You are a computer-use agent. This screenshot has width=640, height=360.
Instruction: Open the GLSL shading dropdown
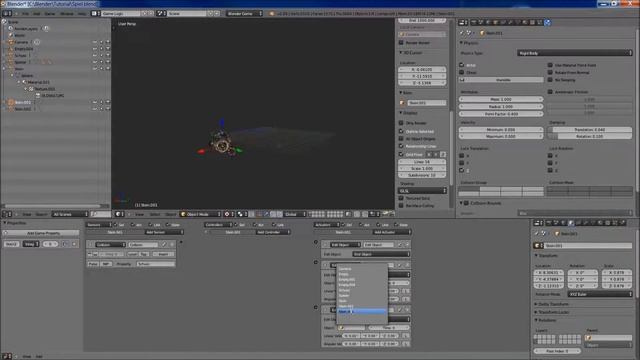(422, 191)
